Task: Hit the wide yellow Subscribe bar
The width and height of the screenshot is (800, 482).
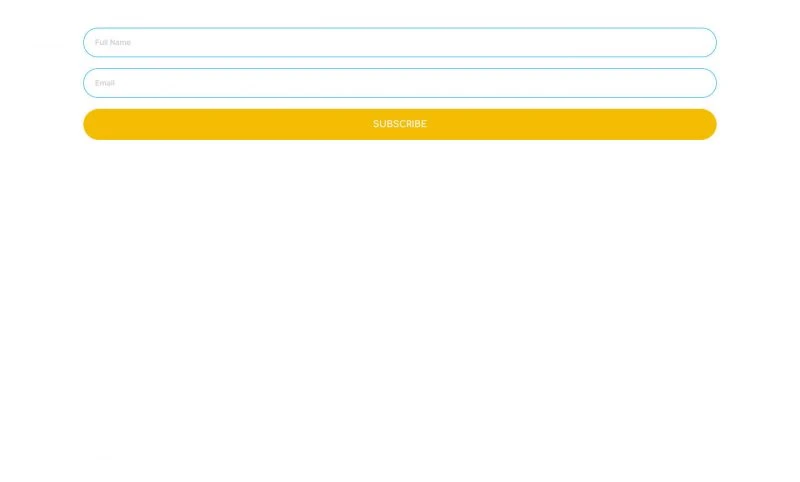Action: 399,124
